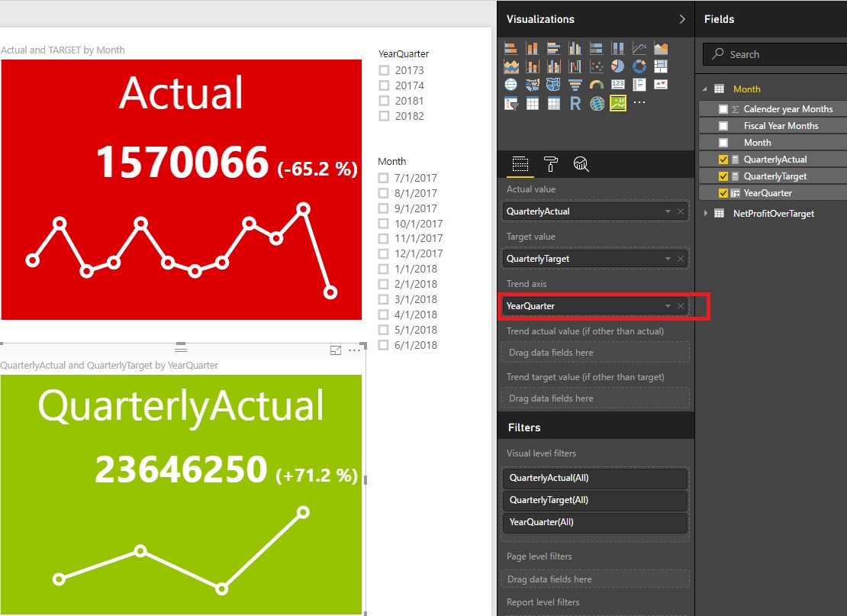Select the Line and stacked column chart
This screenshot has height=616, width=847.
tap(532, 66)
